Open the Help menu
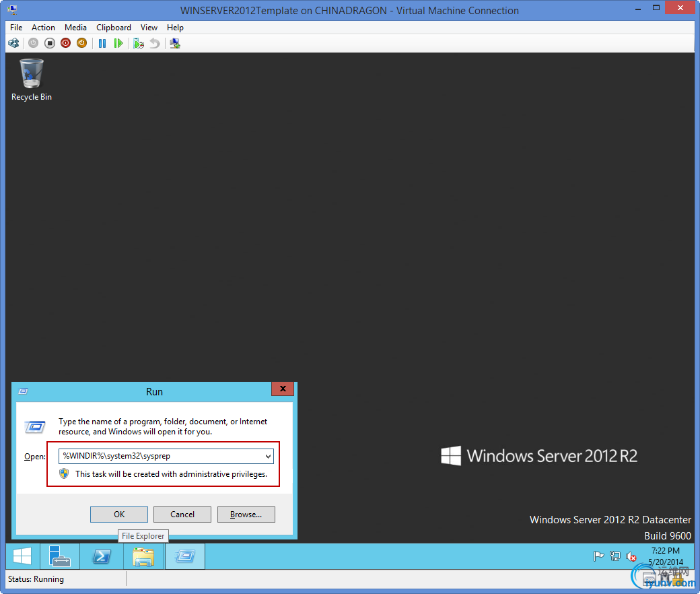The width and height of the screenshot is (700, 594). pyautogui.click(x=175, y=27)
